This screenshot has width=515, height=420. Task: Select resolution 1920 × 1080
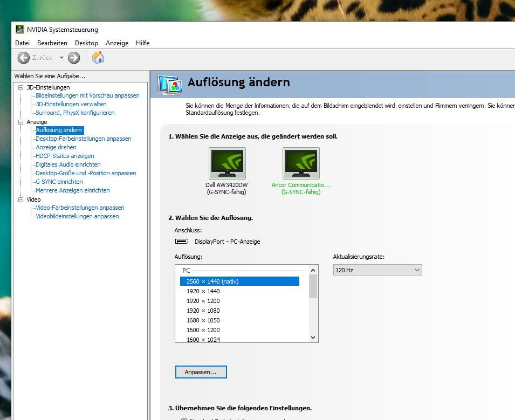(x=203, y=311)
